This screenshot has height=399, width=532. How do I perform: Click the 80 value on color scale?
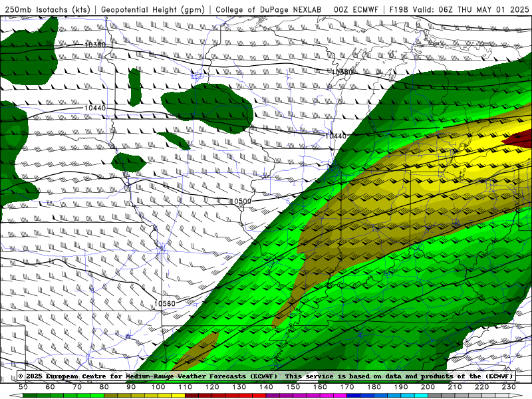[104, 387]
